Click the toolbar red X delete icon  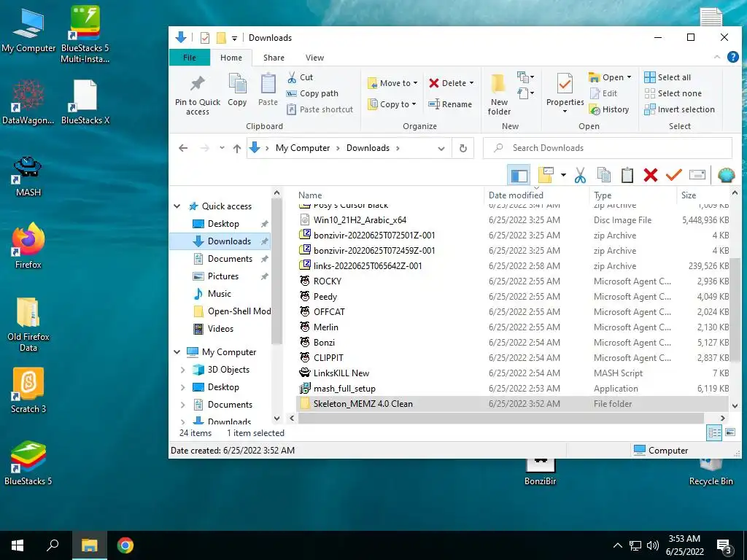coord(650,175)
